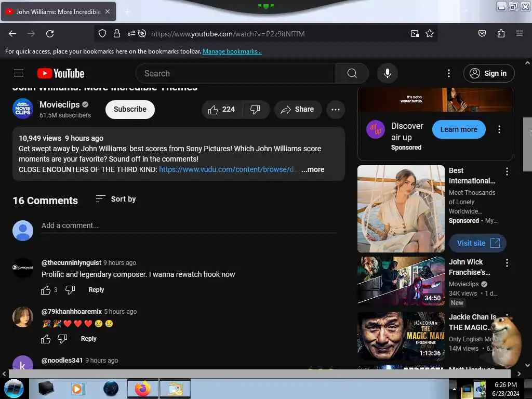Open the Firefox application menu
532x399 pixels.
point(519,34)
